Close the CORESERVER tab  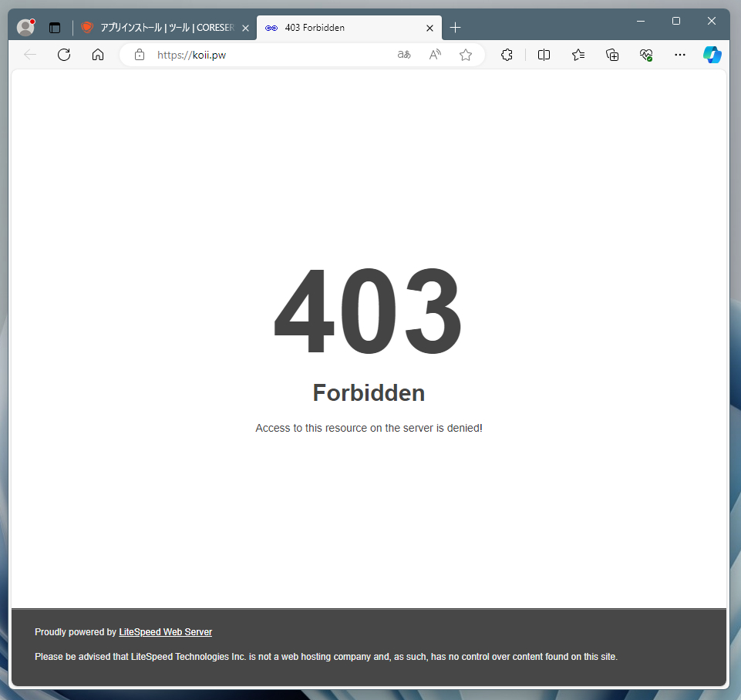click(x=245, y=29)
